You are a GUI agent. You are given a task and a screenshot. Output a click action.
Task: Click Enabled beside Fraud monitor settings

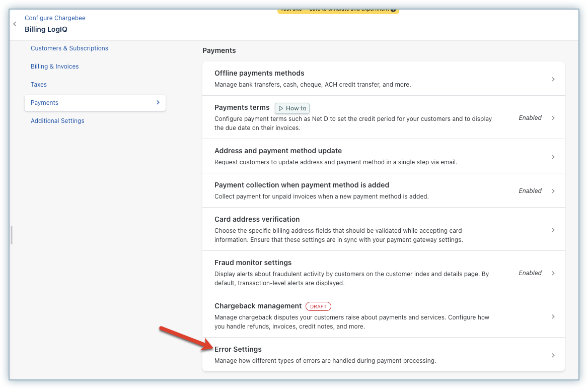tap(530, 273)
